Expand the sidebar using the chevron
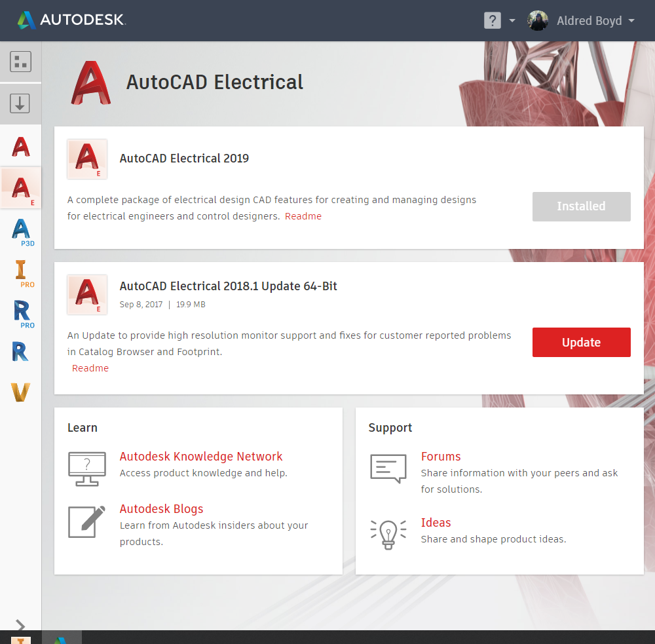 pyautogui.click(x=20, y=624)
